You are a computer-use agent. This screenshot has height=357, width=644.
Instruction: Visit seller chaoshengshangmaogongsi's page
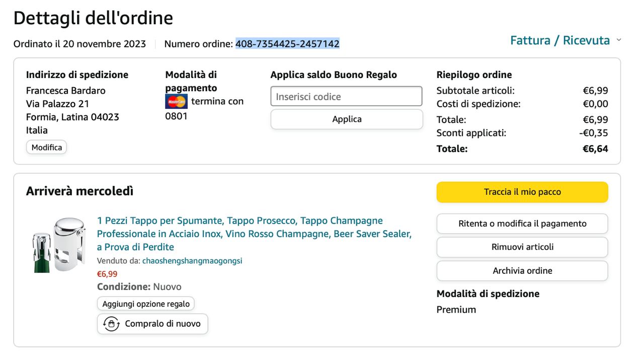coord(192,261)
